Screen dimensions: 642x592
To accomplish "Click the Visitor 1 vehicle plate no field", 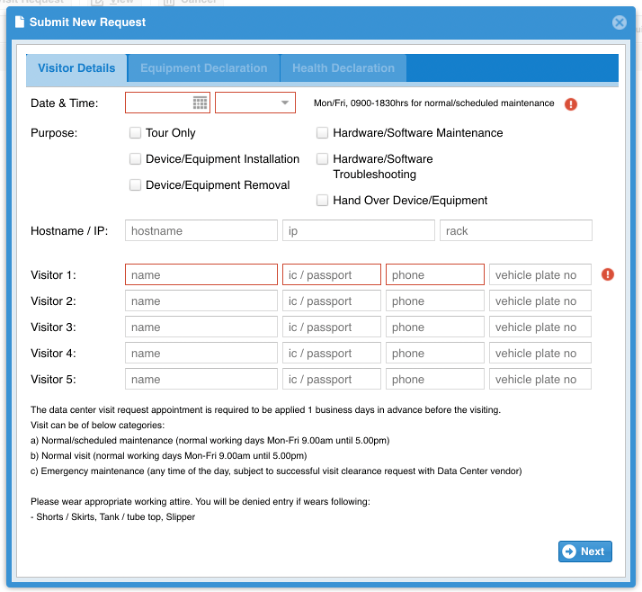I will [x=540, y=275].
